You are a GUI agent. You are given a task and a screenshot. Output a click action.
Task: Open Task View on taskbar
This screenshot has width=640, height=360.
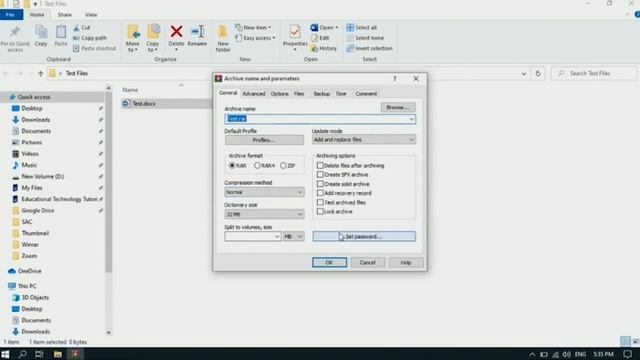[39, 354]
